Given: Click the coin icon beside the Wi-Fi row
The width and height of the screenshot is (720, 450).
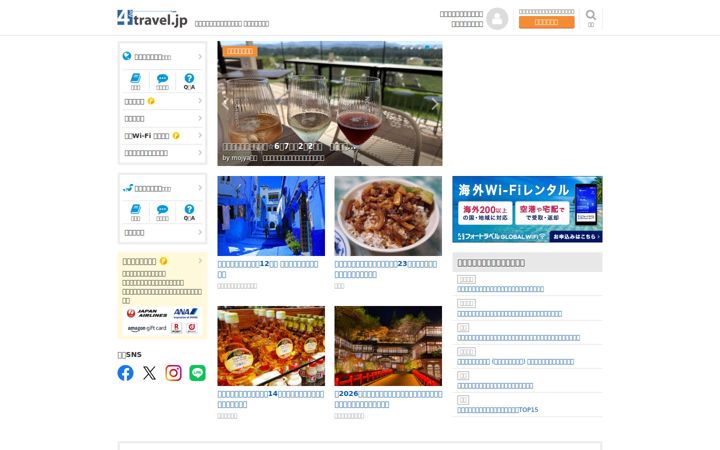Looking at the screenshot, I should tap(176, 136).
